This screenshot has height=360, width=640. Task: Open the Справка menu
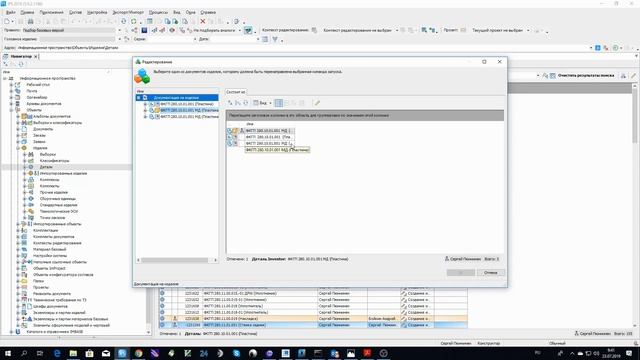208,12
